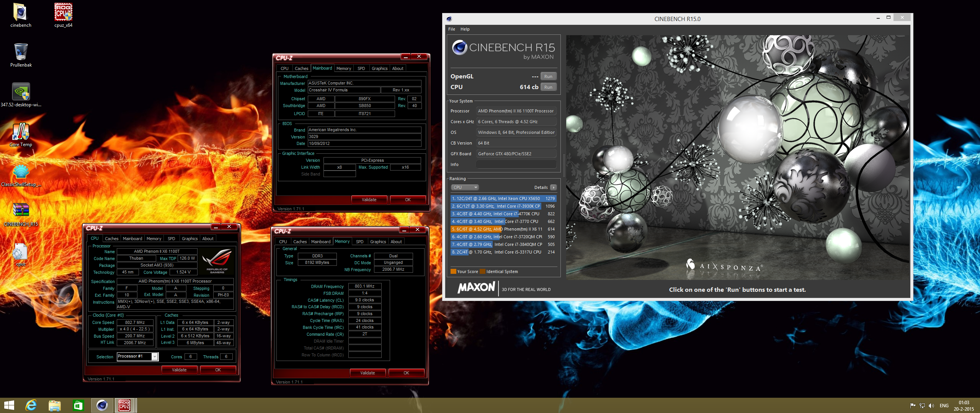
Task: Click the MAXON logo
Action: point(476,288)
